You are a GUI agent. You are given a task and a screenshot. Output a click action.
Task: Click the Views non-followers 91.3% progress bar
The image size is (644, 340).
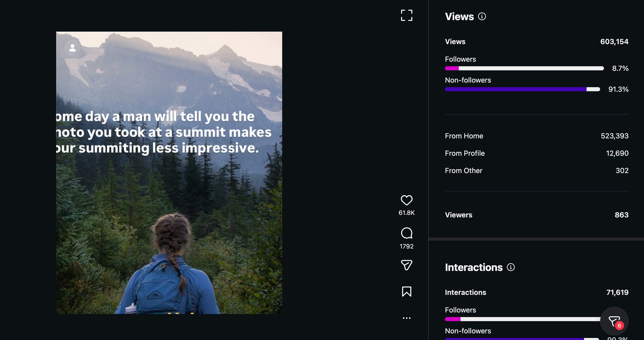pos(522,89)
